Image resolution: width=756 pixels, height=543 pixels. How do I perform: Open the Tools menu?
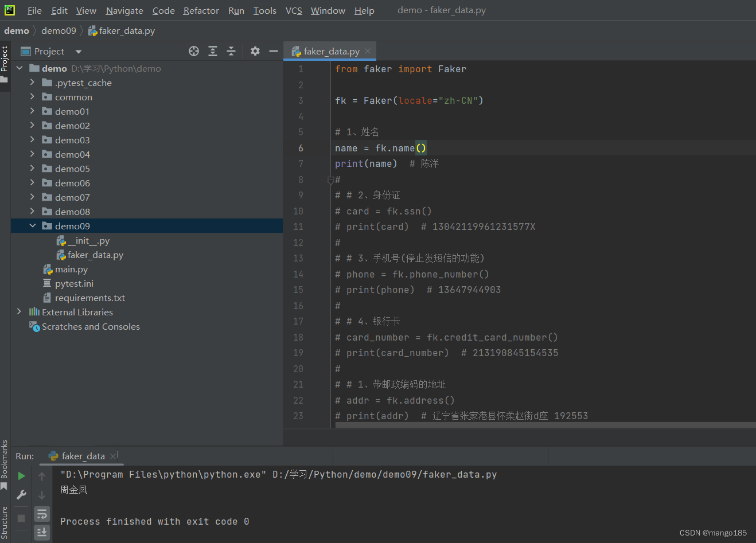(265, 10)
